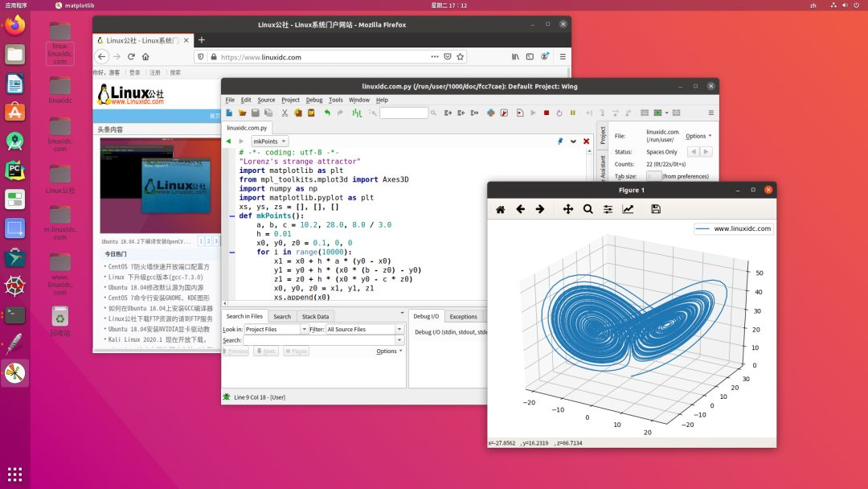
Task: Paste using Wing toolbar paste icon
Action: tap(311, 113)
